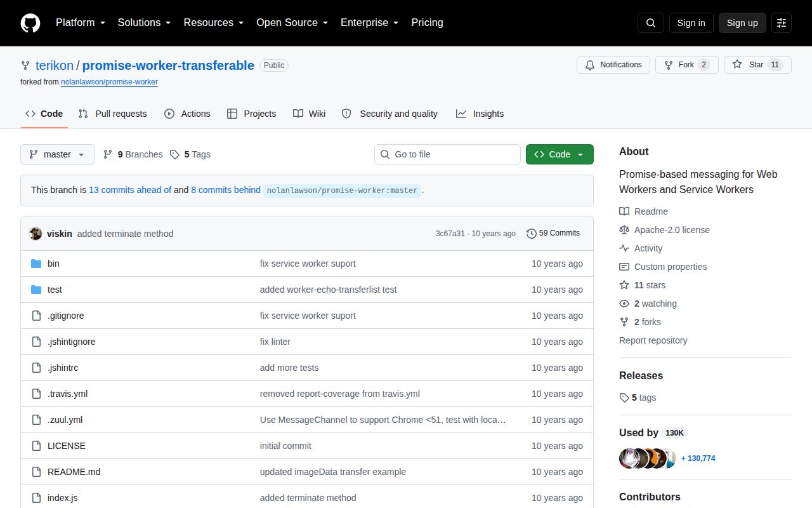Expand the Solutions menu
This screenshot has width=812, height=508.
(144, 23)
